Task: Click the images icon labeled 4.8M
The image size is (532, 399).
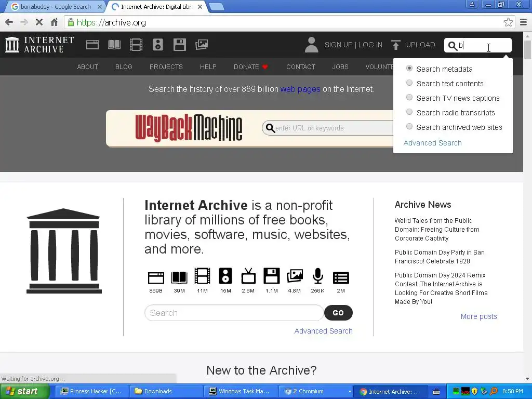Action: (295, 276)
